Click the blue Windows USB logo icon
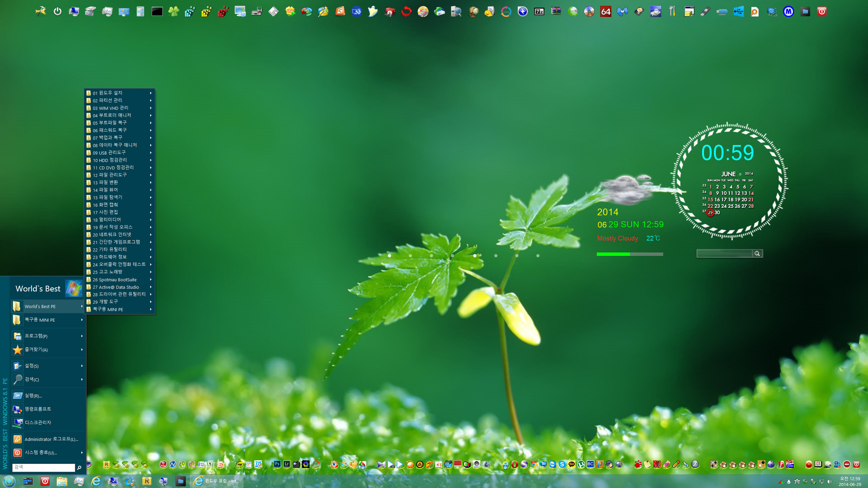This screenshot has height=488, width=868. [x=738, y=12]
